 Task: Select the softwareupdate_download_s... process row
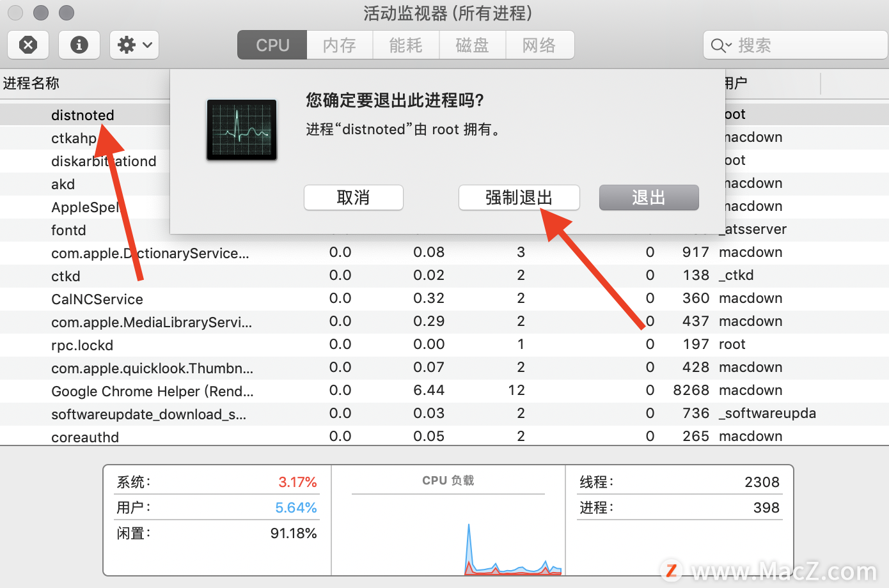[444, 414]
